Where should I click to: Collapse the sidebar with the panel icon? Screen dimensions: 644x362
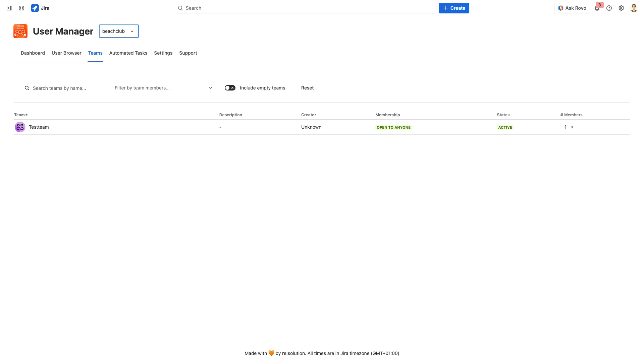pos(9,8)
